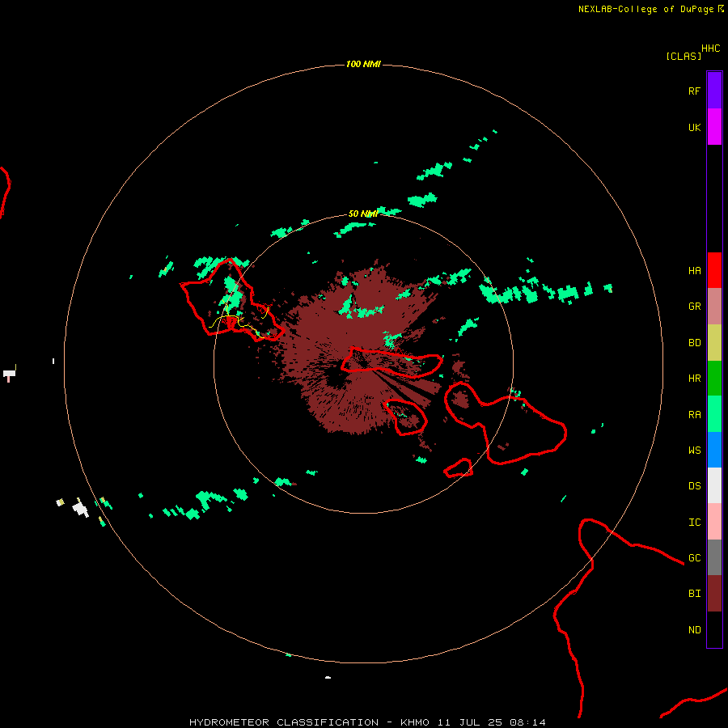Click the ND legend label text
This screenshot has width=728, height=728.
(x=695, y=630)
